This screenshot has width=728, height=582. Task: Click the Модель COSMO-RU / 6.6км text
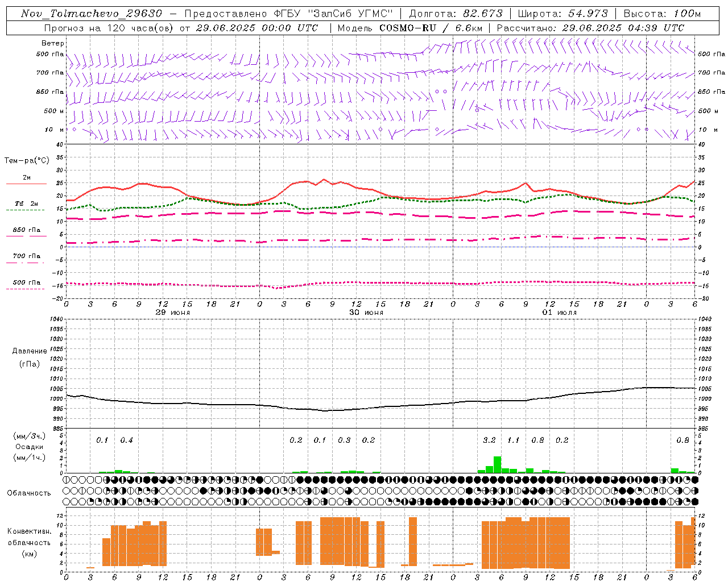[x=411, y=28]
